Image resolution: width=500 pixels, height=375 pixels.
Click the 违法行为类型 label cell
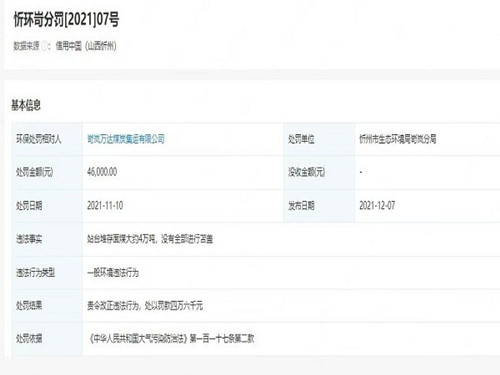coord(47,272)
